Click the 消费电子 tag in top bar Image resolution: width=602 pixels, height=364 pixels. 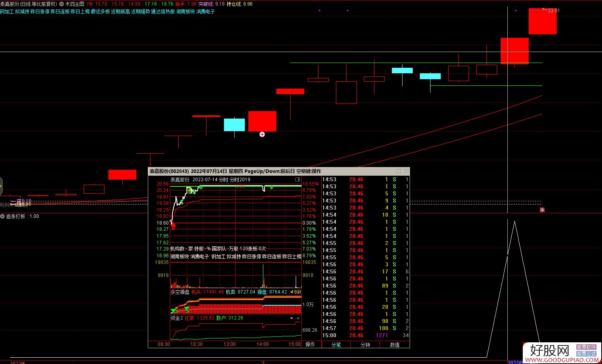[x=206, y=11]
